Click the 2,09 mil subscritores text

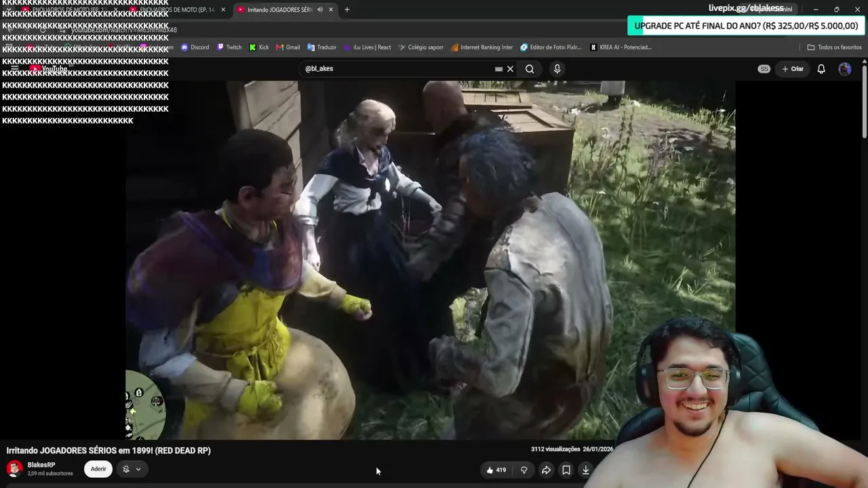coord(50,473)
